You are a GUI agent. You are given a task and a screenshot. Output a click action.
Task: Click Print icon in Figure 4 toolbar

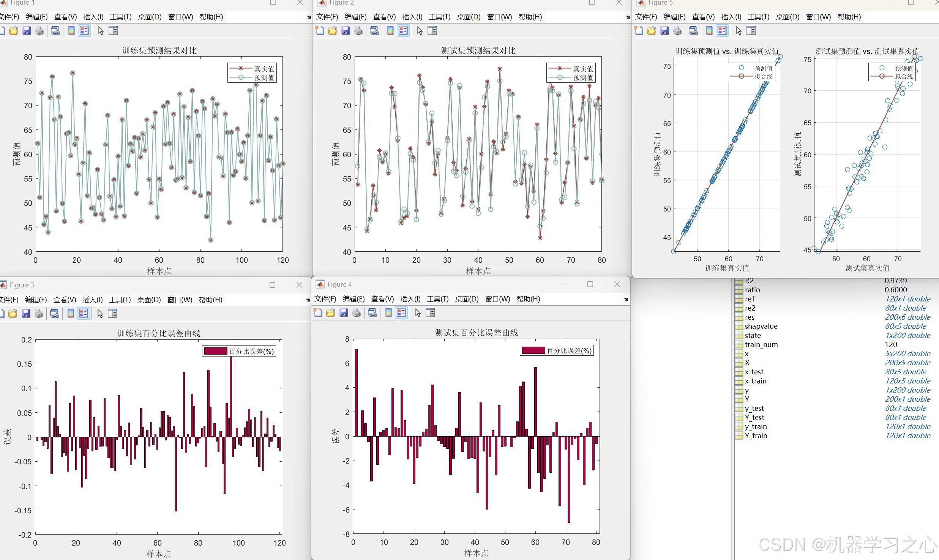tap(356, 313)
